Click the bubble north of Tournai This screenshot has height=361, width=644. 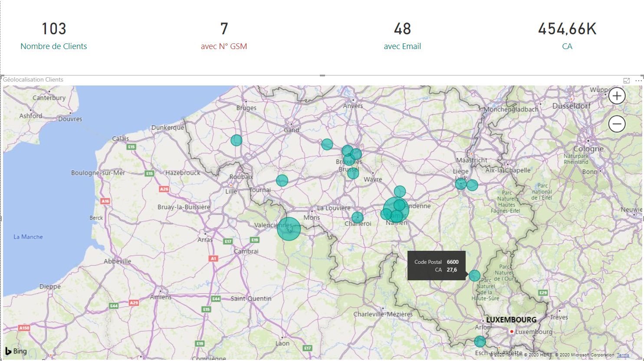pos(282,180)
